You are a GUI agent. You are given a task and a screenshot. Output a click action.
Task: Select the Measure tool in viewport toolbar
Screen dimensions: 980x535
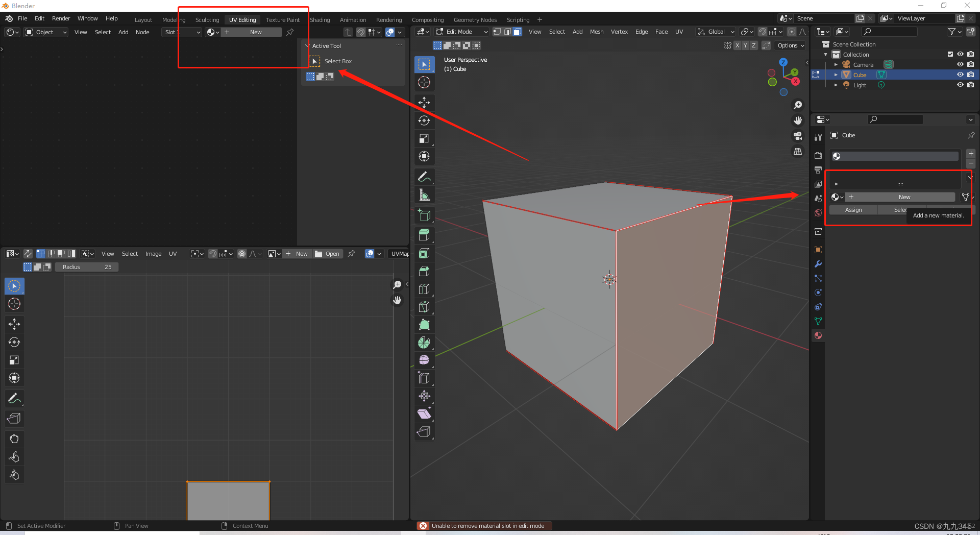coord(424,195)
